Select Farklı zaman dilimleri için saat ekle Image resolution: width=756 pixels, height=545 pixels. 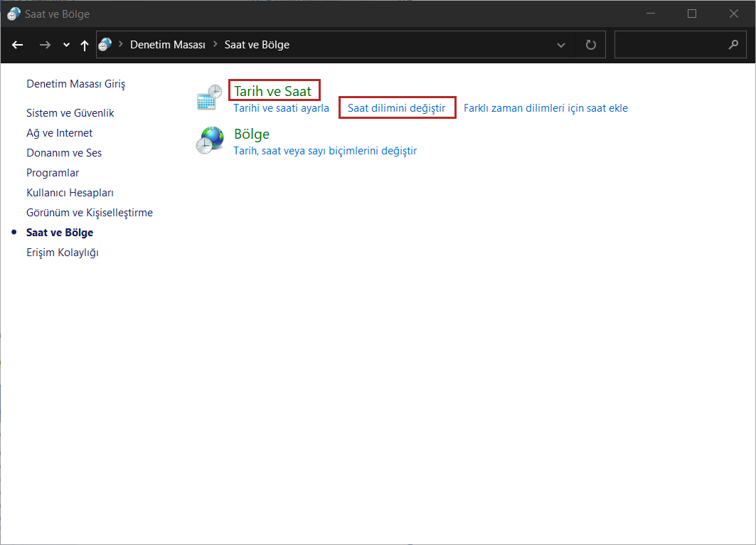coord(545,108)
